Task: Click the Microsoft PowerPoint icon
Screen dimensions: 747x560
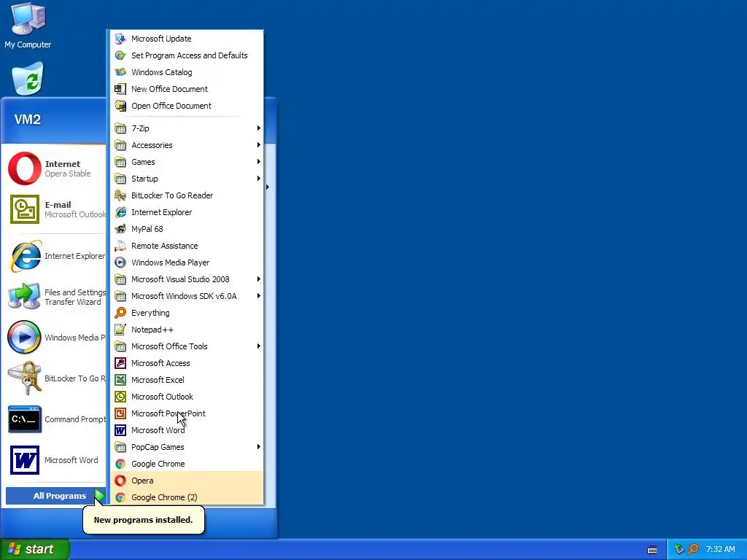Action: [x=120, y=413]
